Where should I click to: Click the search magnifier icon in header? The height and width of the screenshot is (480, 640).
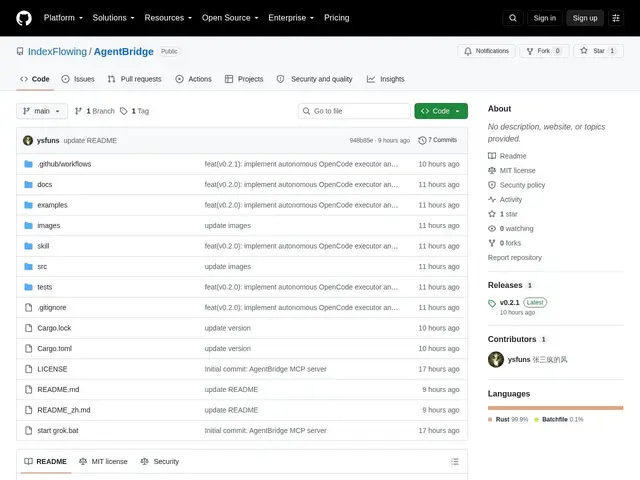click(x=513, y=18)
